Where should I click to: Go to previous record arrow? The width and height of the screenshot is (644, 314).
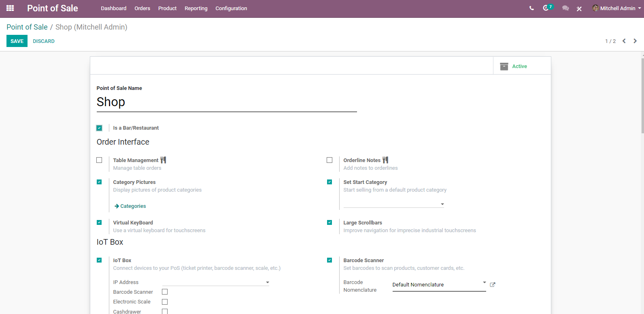point(624,41)
